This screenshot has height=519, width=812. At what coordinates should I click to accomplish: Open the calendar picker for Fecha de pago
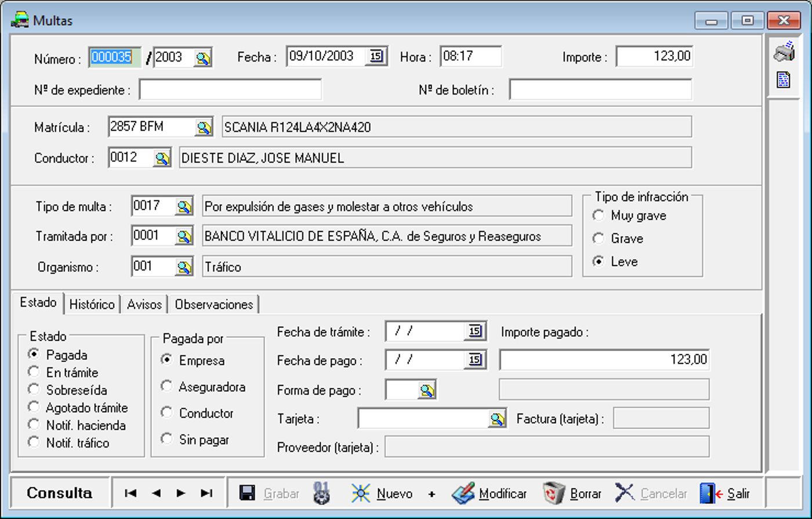475,360
